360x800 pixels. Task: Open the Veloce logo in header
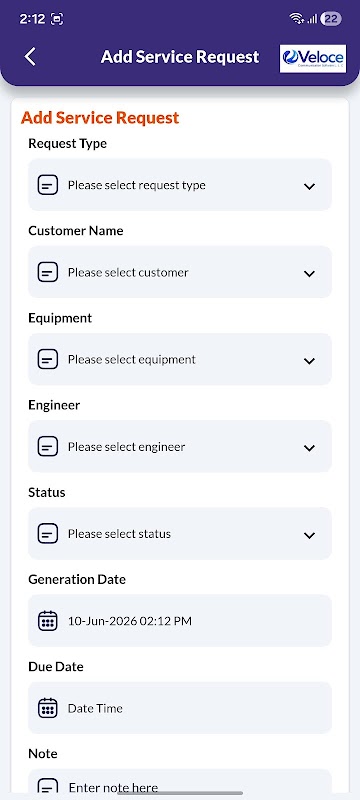tap(313, 59)
